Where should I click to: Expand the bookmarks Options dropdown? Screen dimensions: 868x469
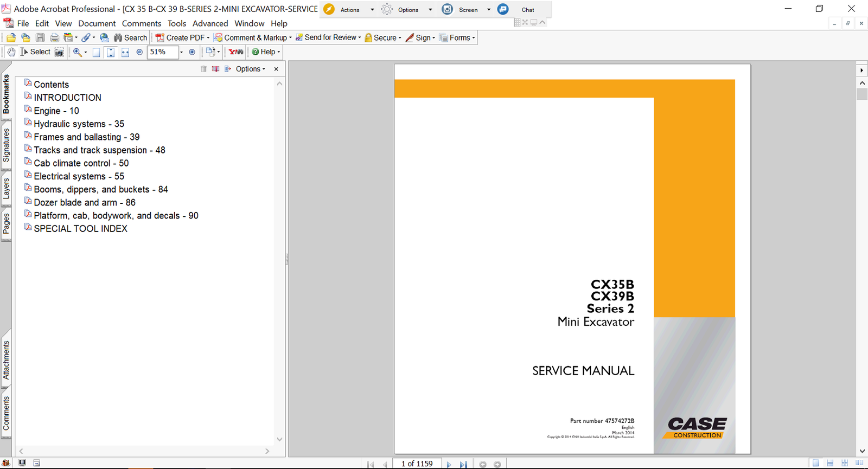tap(250, 69)
